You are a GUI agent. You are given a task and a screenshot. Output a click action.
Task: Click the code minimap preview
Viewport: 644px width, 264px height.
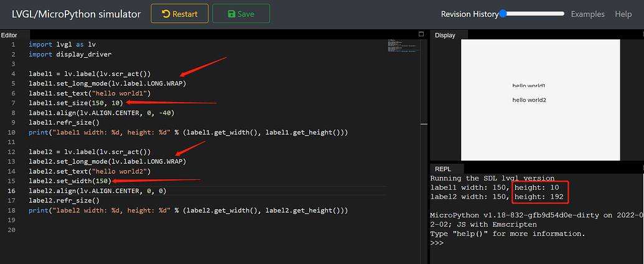[x=401, y=50]
